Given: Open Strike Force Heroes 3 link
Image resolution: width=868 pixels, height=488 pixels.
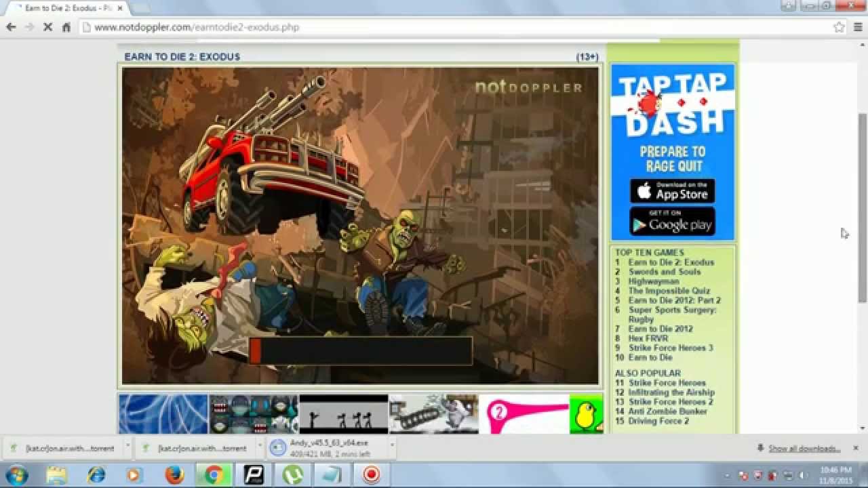Looking at the screenshot, I should 671,348.
